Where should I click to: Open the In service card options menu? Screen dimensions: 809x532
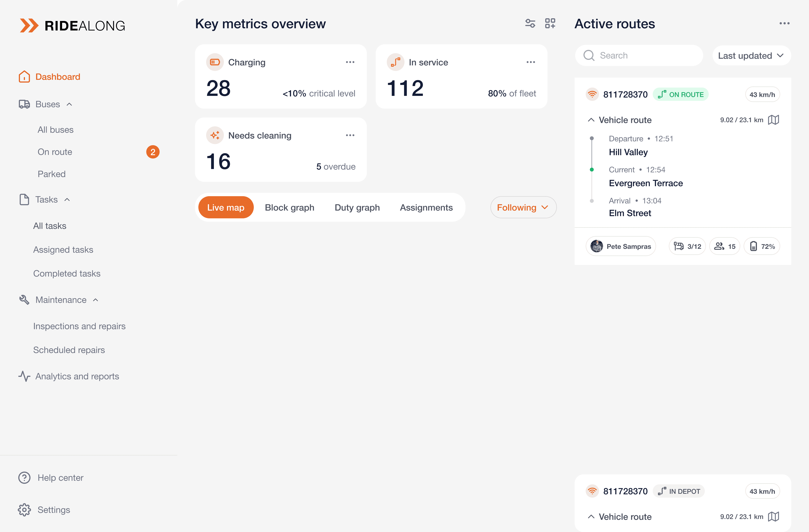[530, 62]
